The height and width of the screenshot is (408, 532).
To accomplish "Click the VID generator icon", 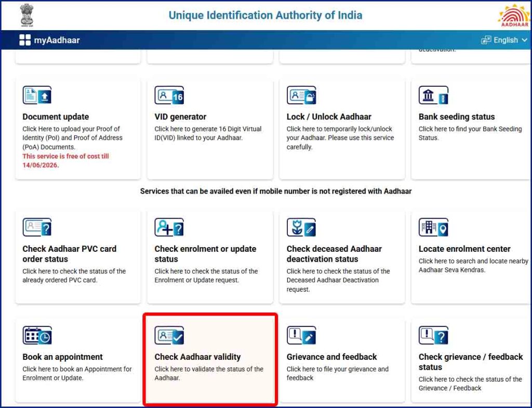I will coord(169,95).
